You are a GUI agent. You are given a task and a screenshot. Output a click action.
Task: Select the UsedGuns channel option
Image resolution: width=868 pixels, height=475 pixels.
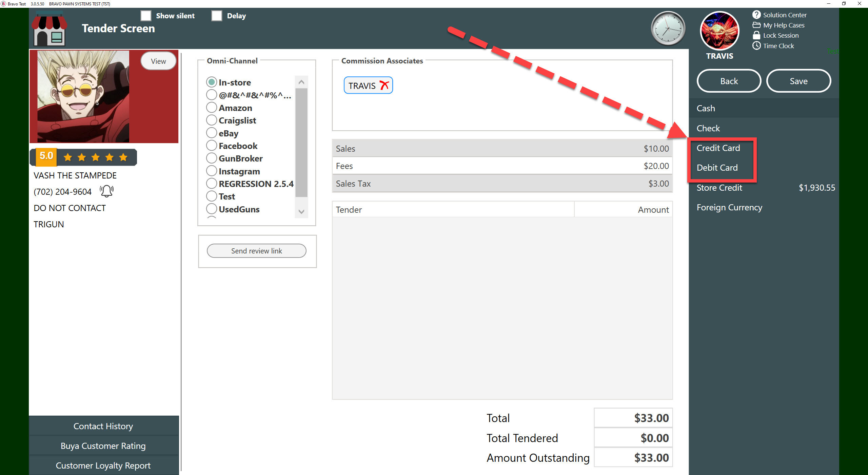pos(212,209)
